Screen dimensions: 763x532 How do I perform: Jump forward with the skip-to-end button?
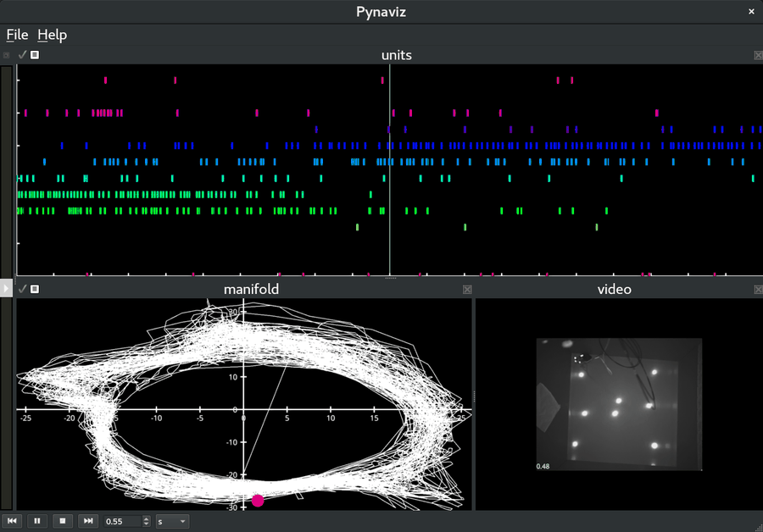click(x=87, y=521)
